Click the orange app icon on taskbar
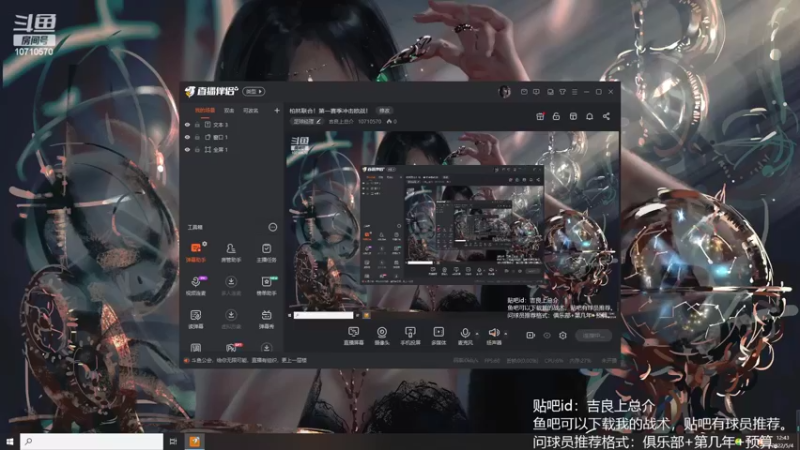This screenshot has height=450, width=800. click(x=194, y=441)
